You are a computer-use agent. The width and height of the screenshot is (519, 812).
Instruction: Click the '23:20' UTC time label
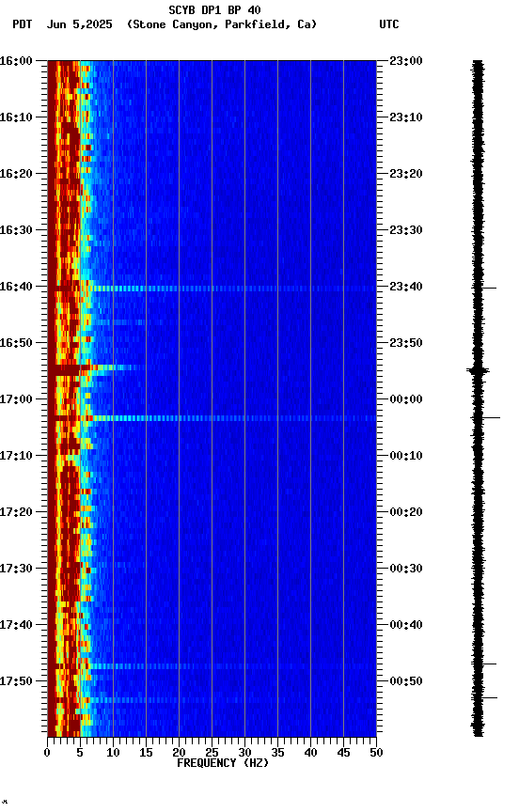[406, 174]
